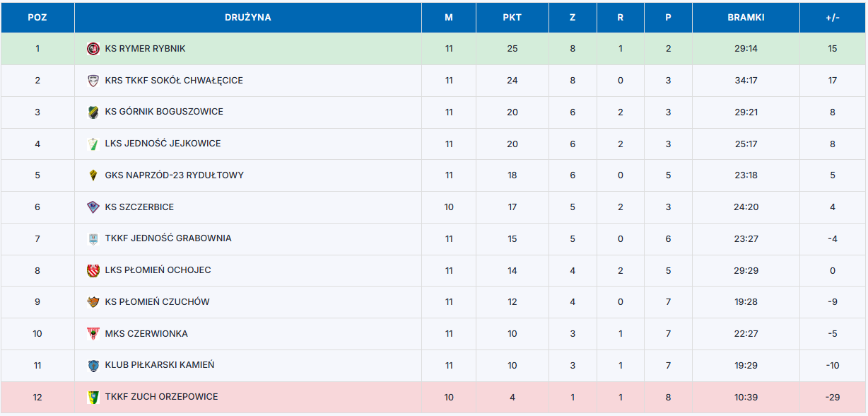This screenshot has width=868, height=416.
Task: Open the TKKF JEDNOŚĆ GRABOWNIA team link
Action: (x=168, y=238)
